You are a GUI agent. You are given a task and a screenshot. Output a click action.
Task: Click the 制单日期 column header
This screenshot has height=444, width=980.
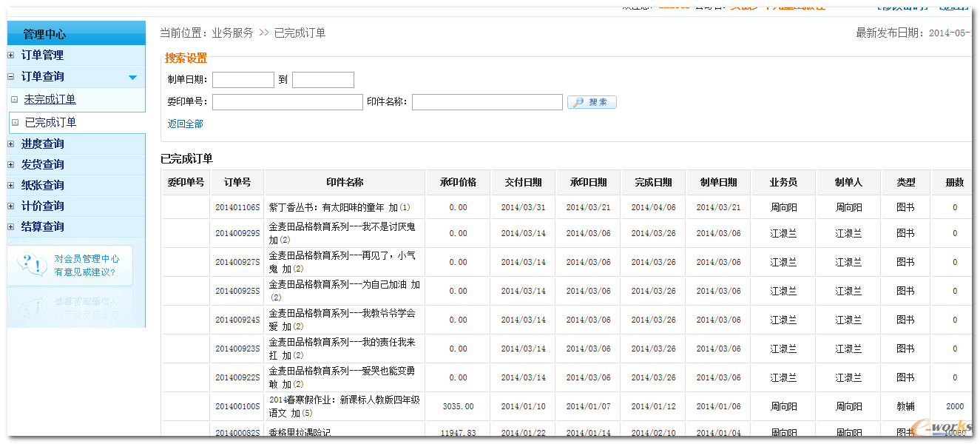click(x=719, y=182)
